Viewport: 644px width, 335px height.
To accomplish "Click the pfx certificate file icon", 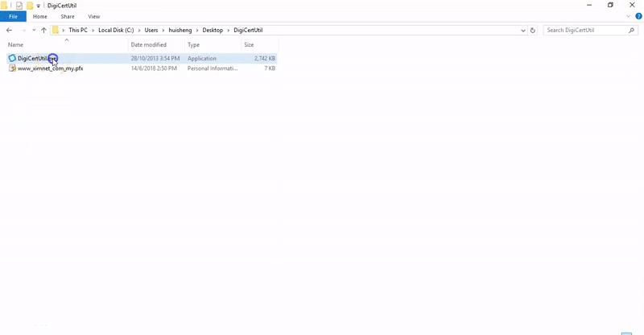I will pos(12,68).
